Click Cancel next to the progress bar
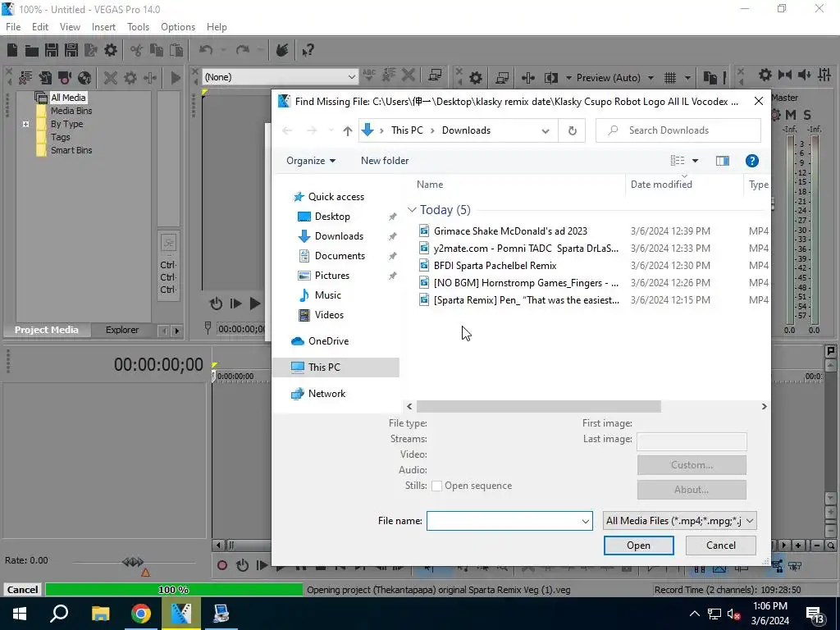840x630 pixels. point(22,590)
